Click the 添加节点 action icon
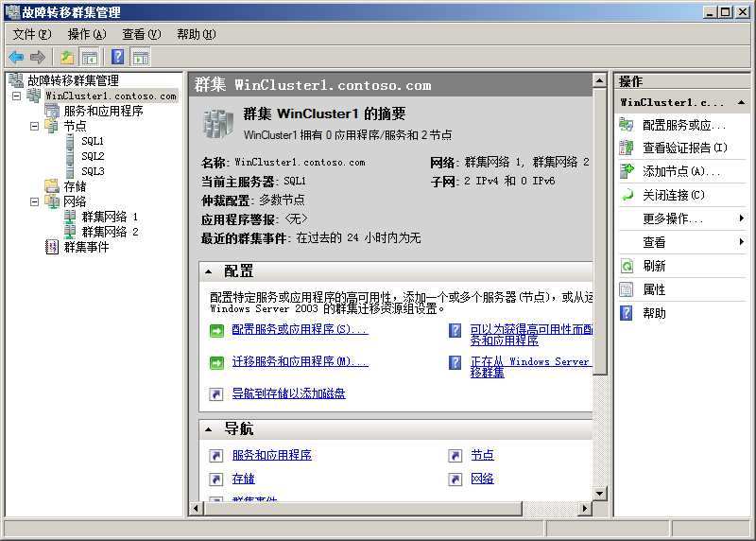 [627, 171]
